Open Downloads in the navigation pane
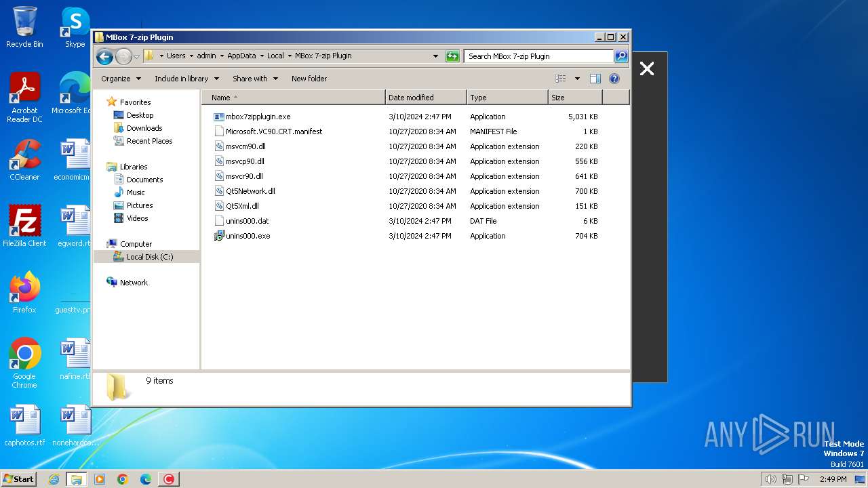The image size is (868, 488). point(144,128)
